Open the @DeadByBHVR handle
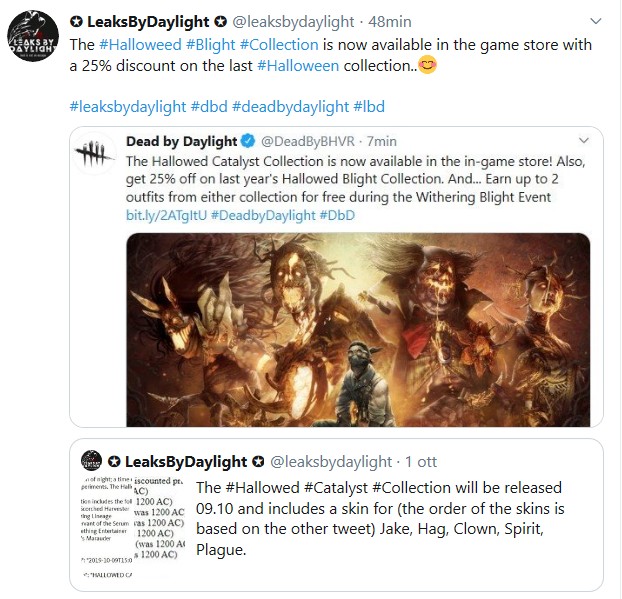Screen dimensions: 622x599 308,141
